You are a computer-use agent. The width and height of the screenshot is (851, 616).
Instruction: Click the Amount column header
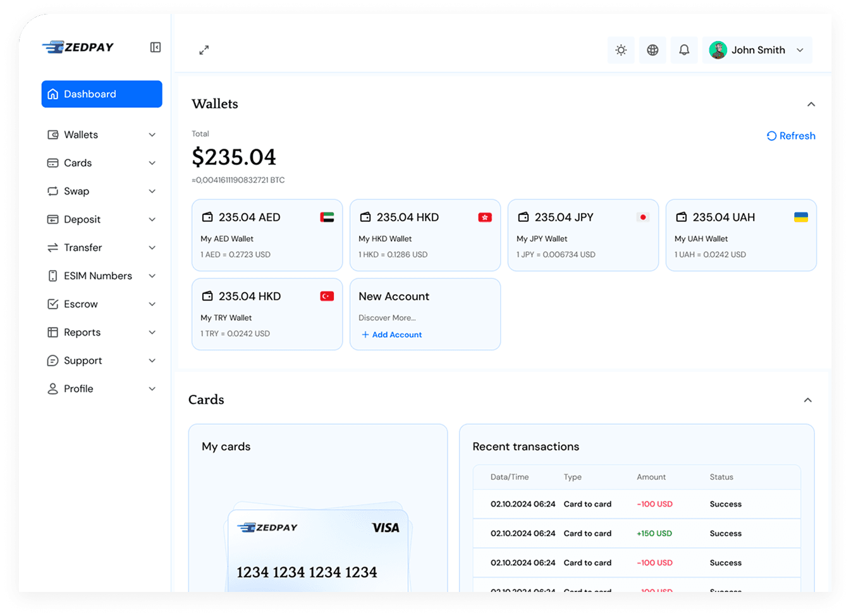pyautogui.click(x=651, y=477)
